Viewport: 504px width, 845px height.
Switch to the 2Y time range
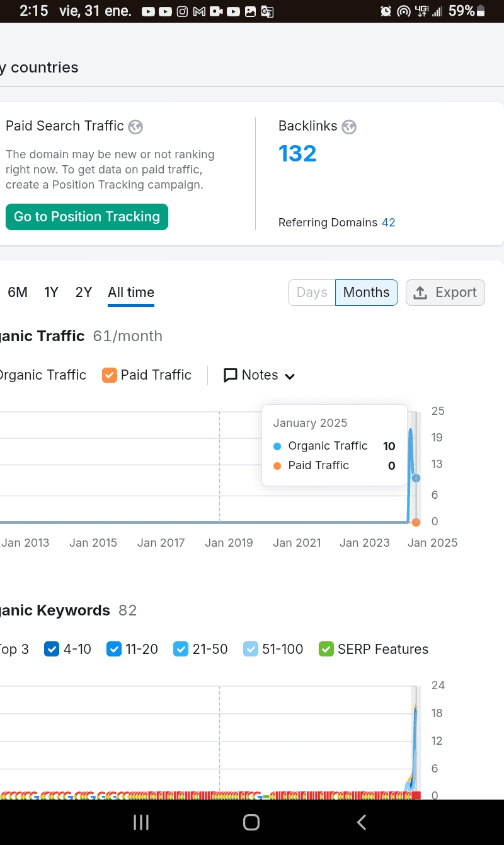click(x=84, y=293)
